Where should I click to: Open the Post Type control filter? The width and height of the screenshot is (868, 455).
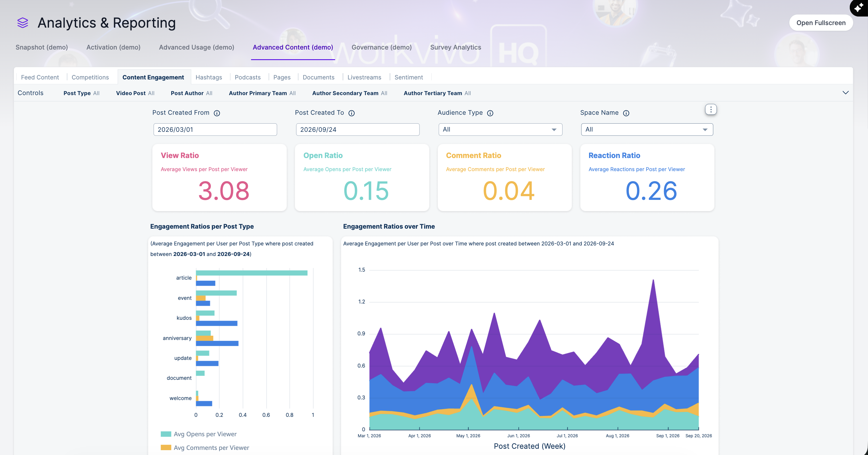tap(81, 93)
